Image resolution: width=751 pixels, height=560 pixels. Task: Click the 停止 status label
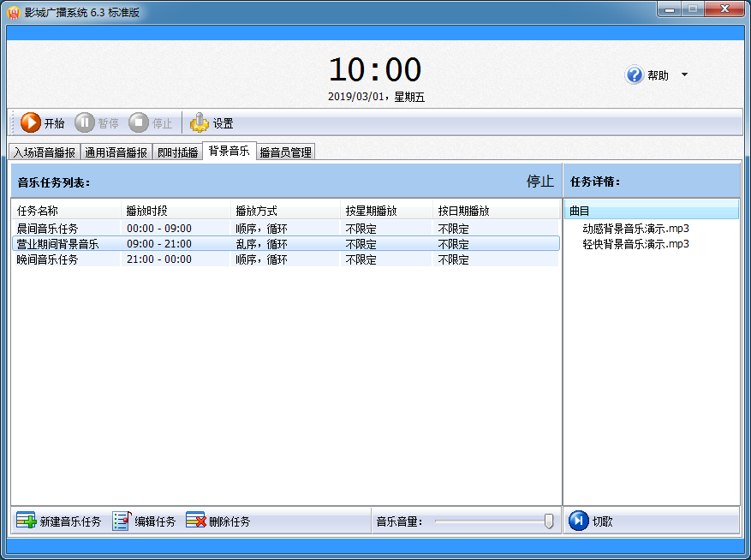click(540, 181)
